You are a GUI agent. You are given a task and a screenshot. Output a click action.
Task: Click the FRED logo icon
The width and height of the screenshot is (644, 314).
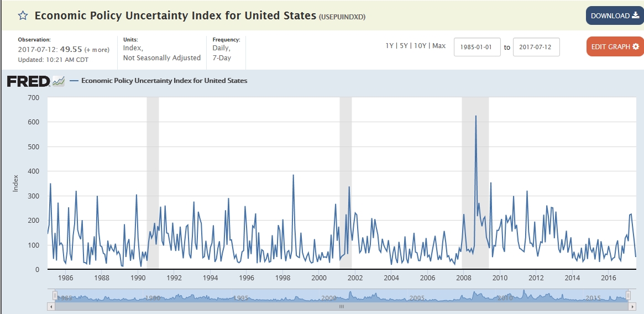coord(36,81)
